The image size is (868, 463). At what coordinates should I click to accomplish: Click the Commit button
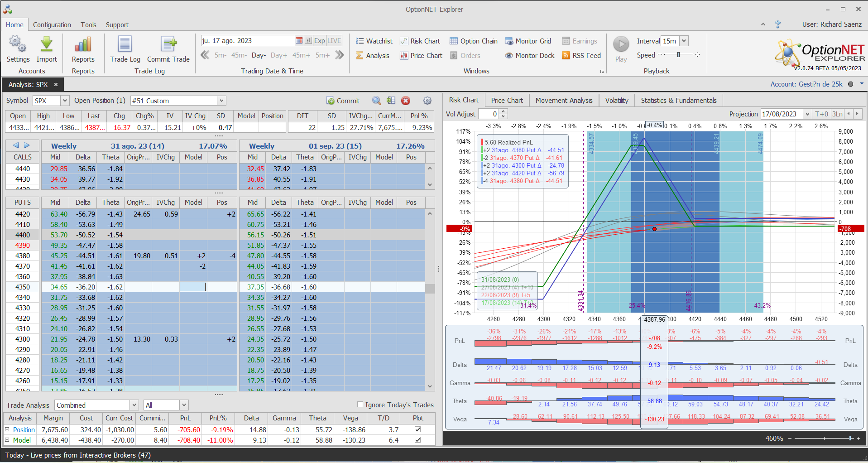click(x=343, y=101)
